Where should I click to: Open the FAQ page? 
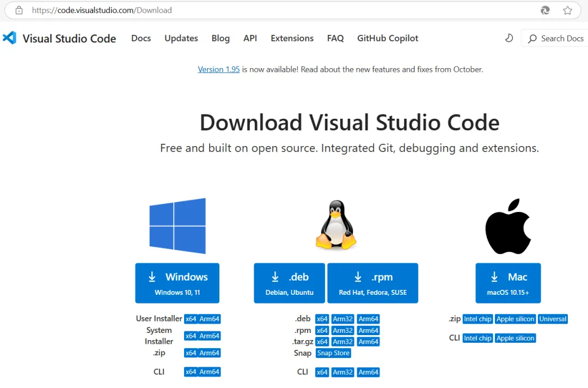[335, 38]
